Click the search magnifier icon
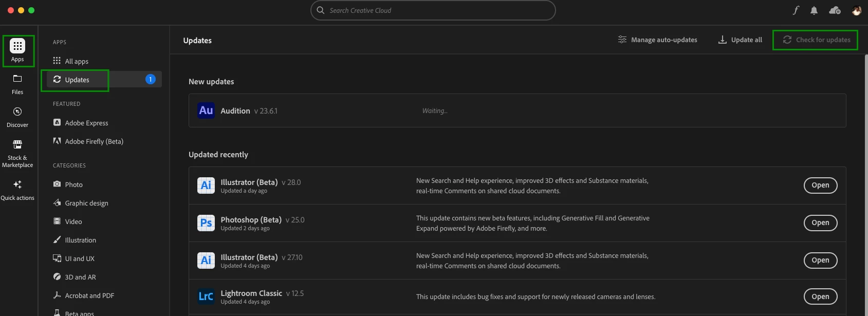Viewport: 868px width, 316px height. 321,10
